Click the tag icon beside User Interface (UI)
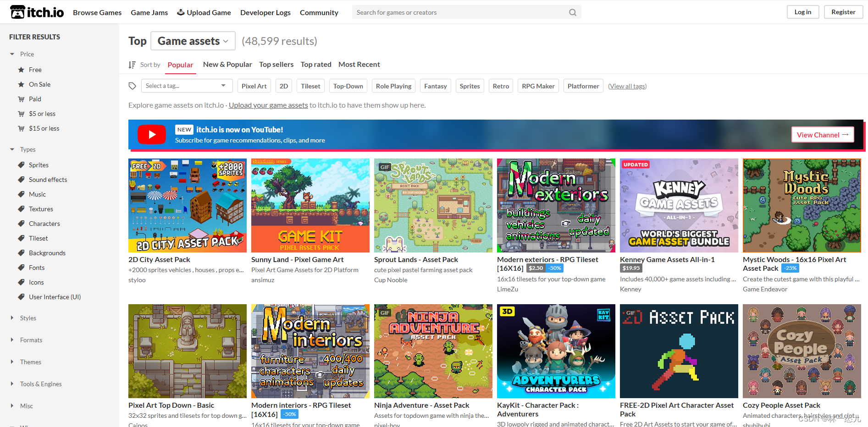 [21, 297]
